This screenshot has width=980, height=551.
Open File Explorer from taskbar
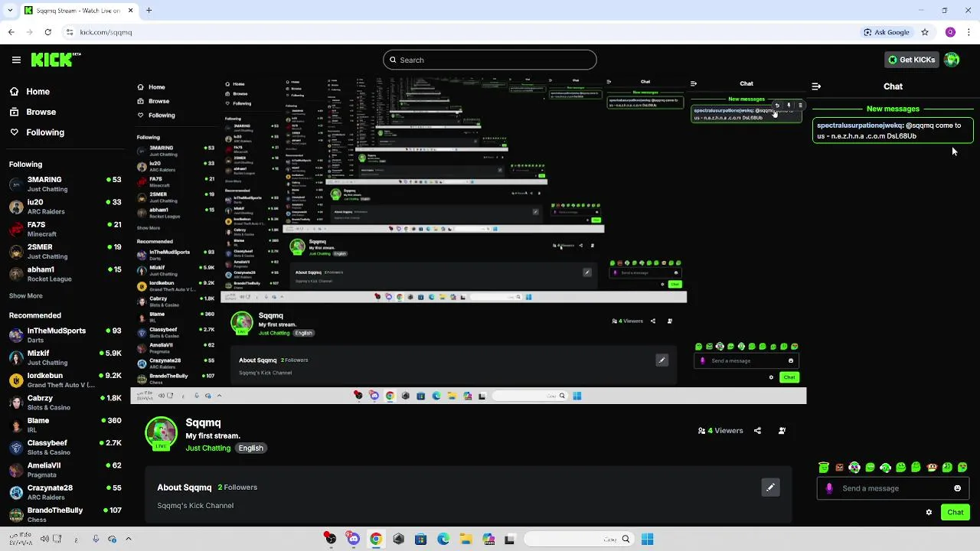pos(465,539)
